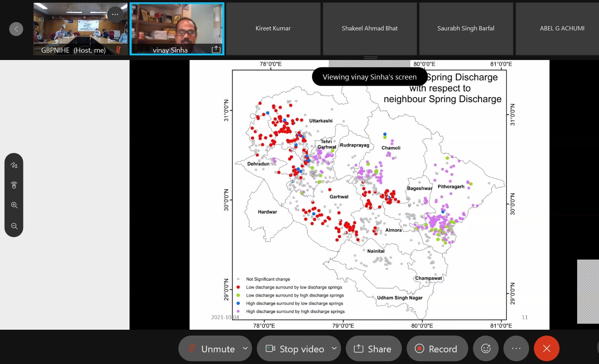Select Kireet Kumar participant tile
The image size is (599, 364).
click(x=273, y=28)
